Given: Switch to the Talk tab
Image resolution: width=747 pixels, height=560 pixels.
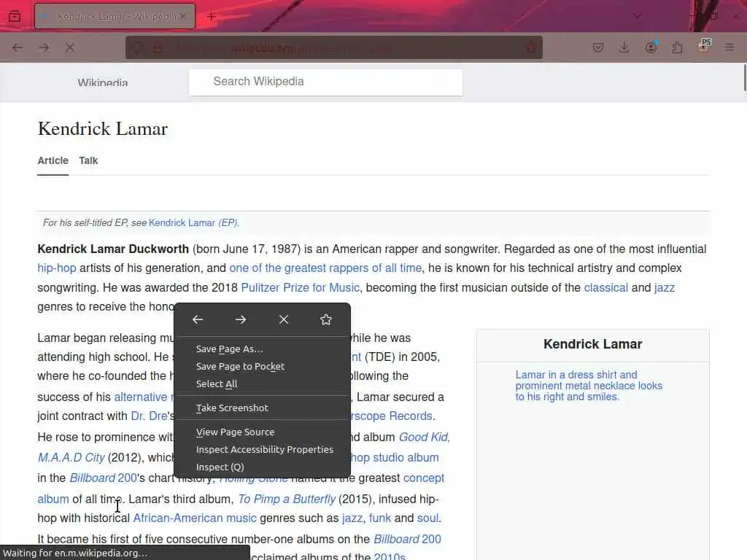Looking at the screenshot, I should click(88, 161).
